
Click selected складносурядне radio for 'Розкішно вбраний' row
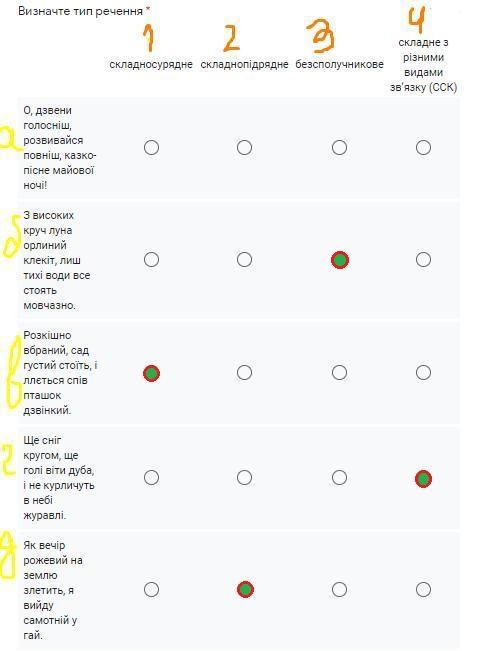151,373
